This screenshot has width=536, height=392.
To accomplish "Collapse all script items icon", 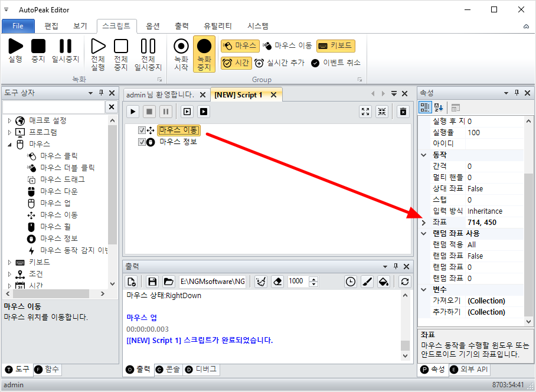I will click(x=382, y=112).
